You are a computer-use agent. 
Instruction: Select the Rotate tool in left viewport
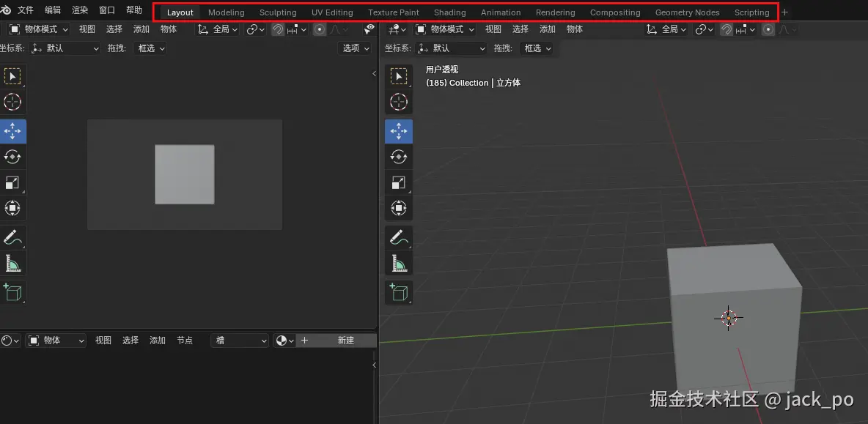(12, 157)
